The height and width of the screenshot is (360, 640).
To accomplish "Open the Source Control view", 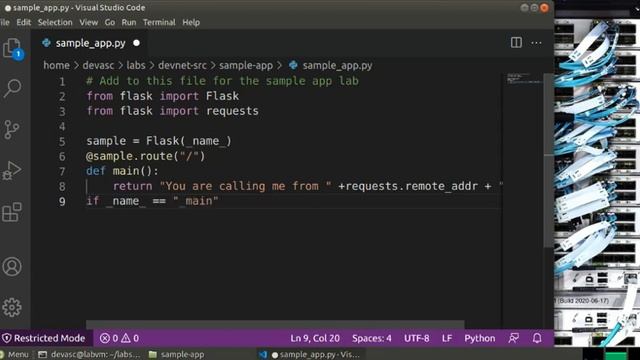I will tap(11, 129).
